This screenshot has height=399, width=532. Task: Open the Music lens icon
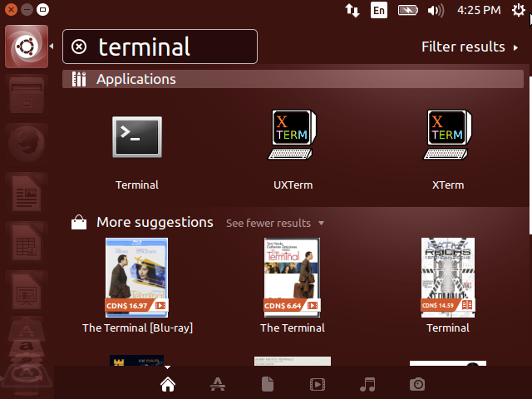click(x=367, y=384)
